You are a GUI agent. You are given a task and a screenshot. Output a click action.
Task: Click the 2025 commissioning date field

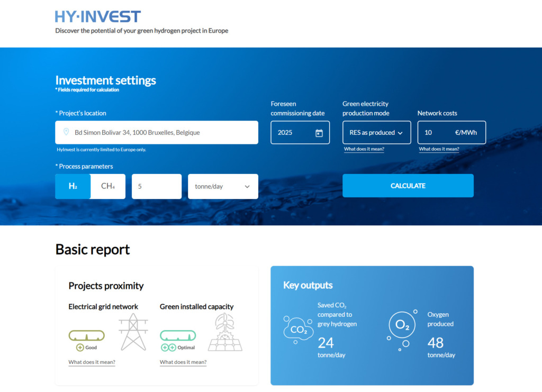[x=300, y=132]
